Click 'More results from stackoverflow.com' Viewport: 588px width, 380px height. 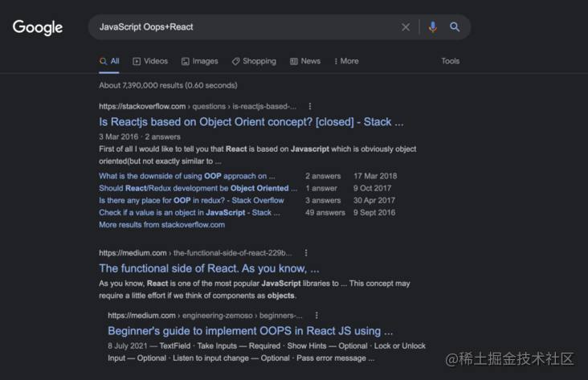point(162,225)
